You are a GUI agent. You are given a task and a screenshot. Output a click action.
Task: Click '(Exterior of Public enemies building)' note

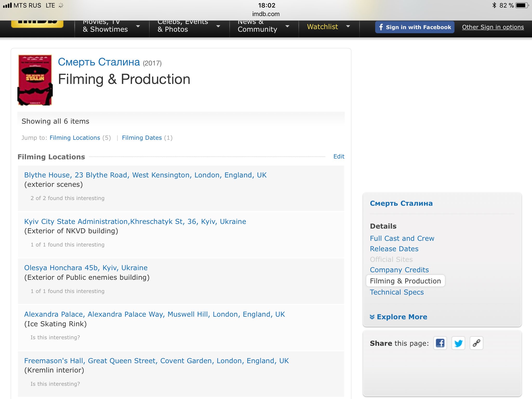click(87, 277)
